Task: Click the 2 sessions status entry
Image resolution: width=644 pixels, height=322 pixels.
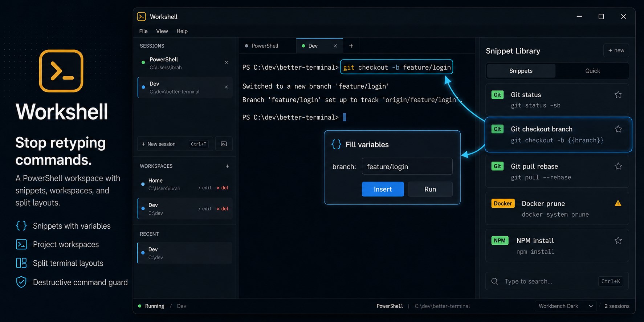Action: coord(617,306)
